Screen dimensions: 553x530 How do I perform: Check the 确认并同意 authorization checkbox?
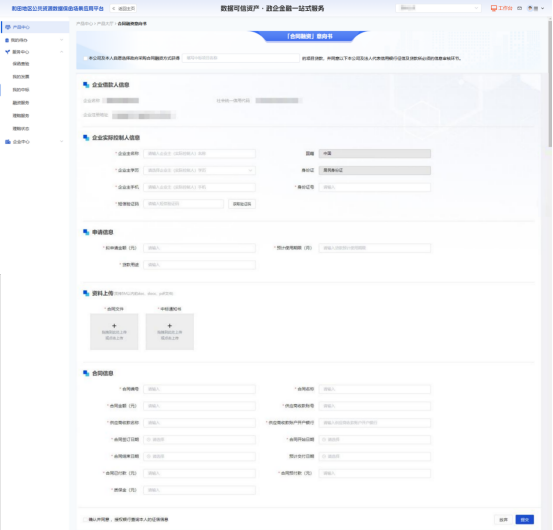tap(85, 519)
